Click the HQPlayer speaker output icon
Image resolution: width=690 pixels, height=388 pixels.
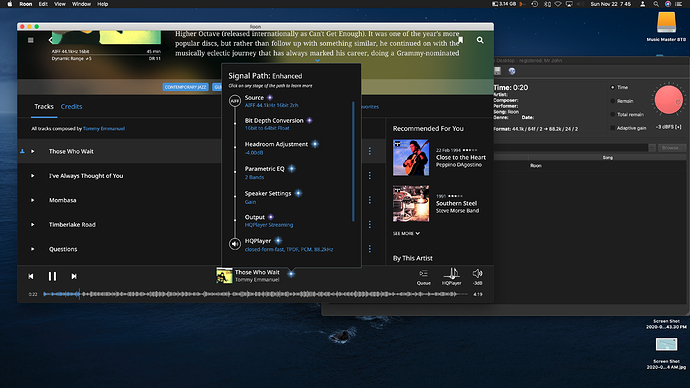(x=235, y=243)
